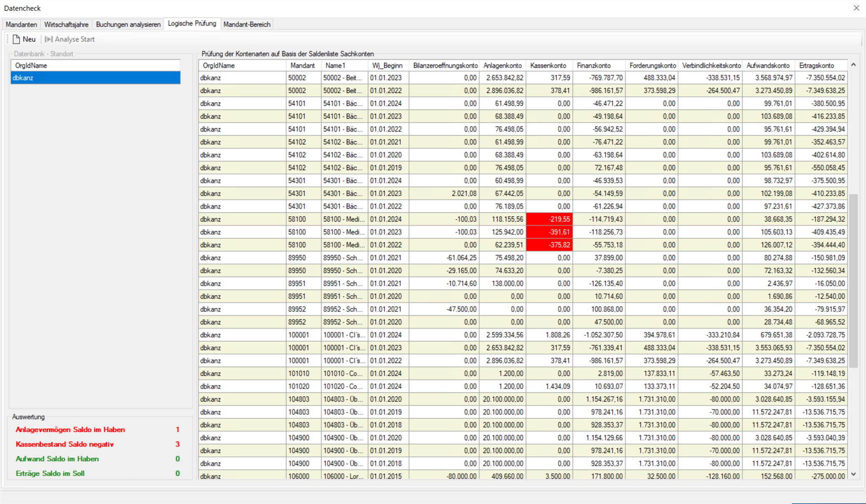Go to the Mandant-Bereich tab

pos(247,24)
